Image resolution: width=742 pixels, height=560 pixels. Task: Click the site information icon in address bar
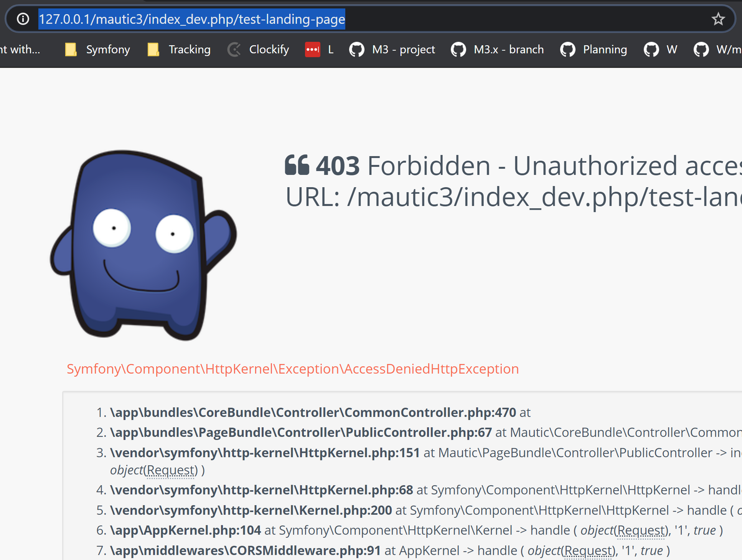[23, 18]
